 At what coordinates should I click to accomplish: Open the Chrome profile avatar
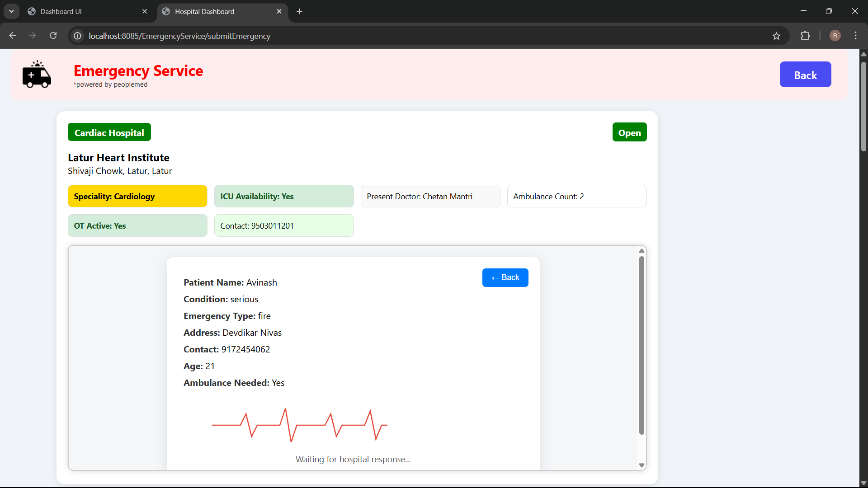(835, 36)
